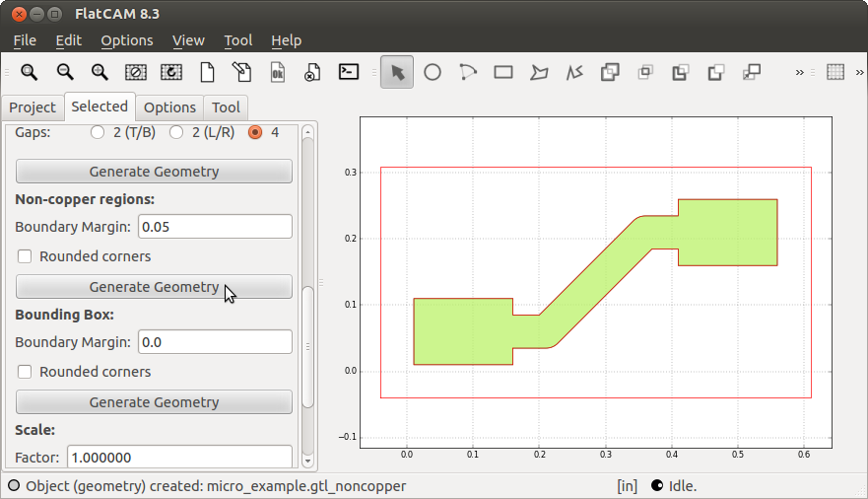Open the shell command line tool
Screen dimensions: 868x499
348,72
